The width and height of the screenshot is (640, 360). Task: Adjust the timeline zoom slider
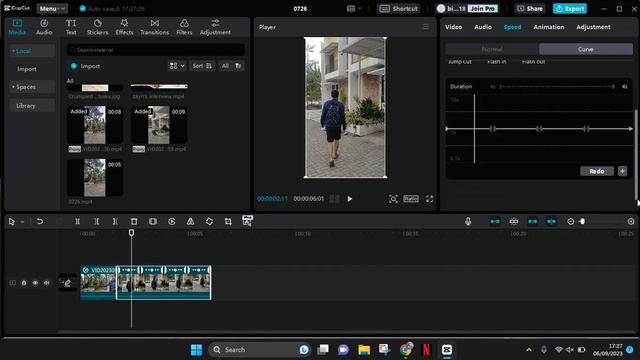tap(582, 221)
